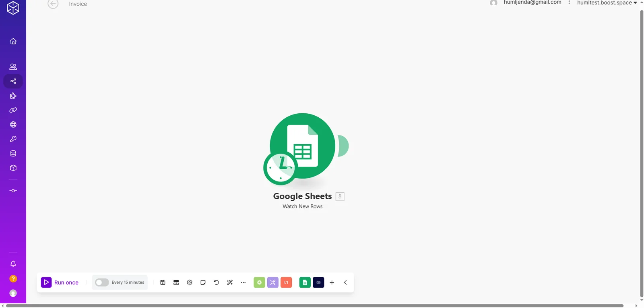
Task: Click the dark navy app icon in favorites
Action: click(x=318, y=283)
